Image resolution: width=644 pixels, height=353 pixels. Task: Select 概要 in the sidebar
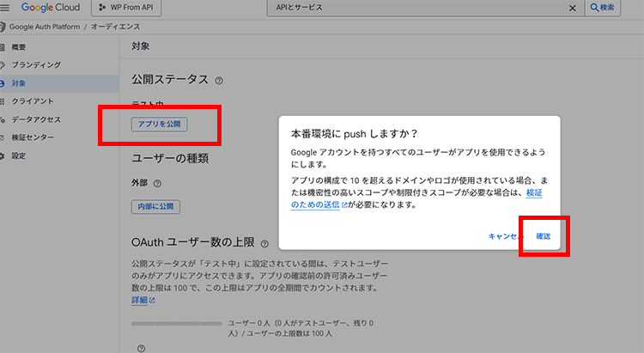[19, 47]
